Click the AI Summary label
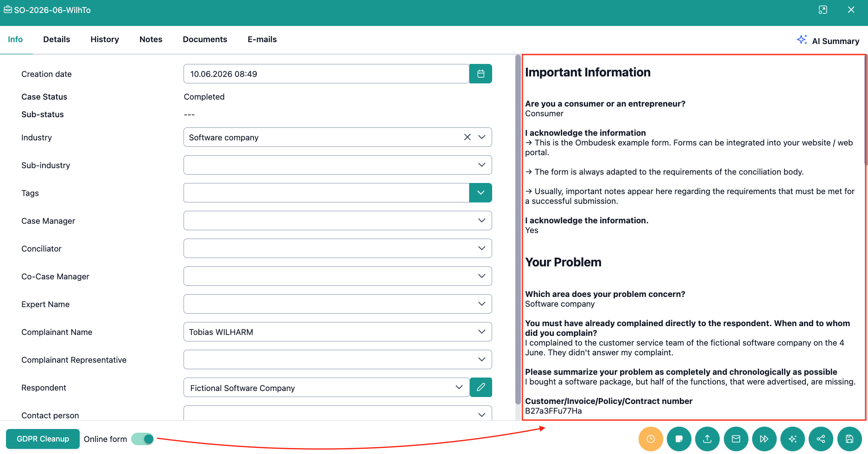 (x=836, y=41)
